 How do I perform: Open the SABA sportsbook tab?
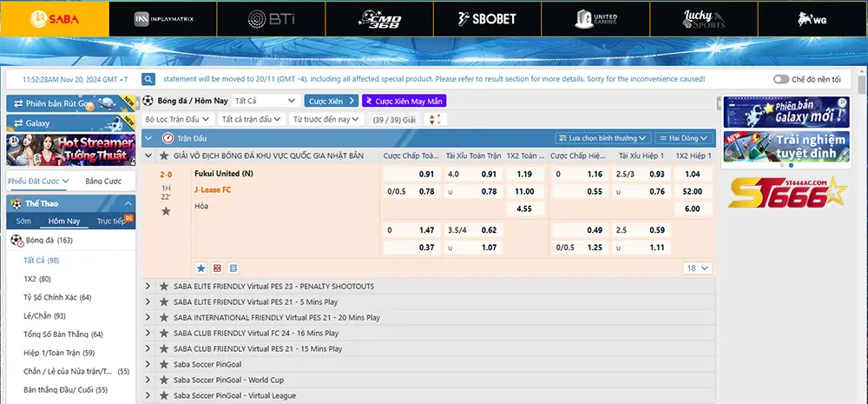[x=55, y=19]
